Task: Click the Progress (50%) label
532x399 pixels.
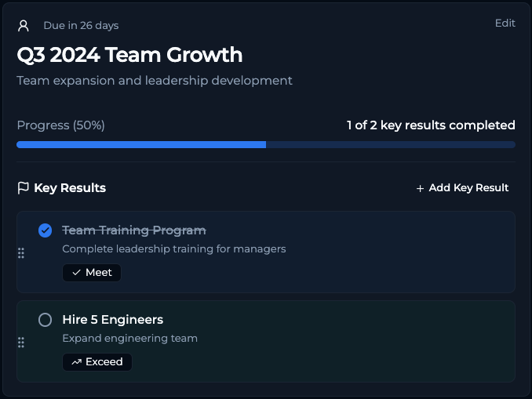Action: coord(60,125)
